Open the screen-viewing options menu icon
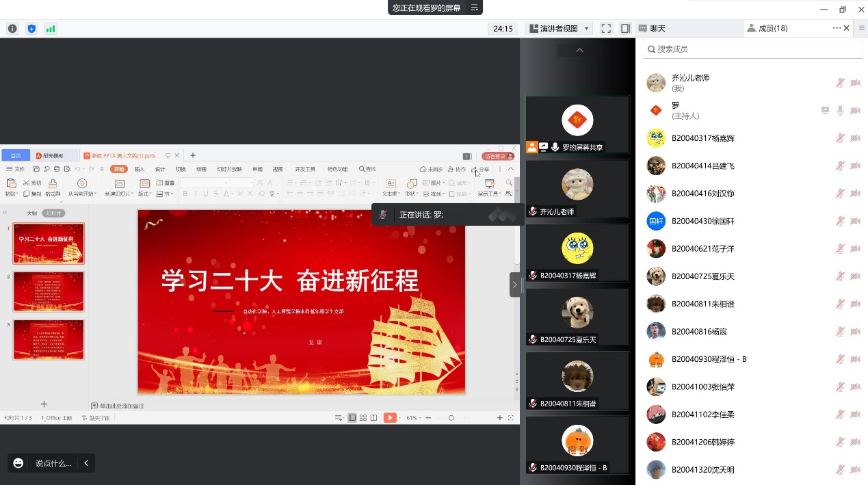868x485 pixels. pyautogui.click(x=475, y=8)
